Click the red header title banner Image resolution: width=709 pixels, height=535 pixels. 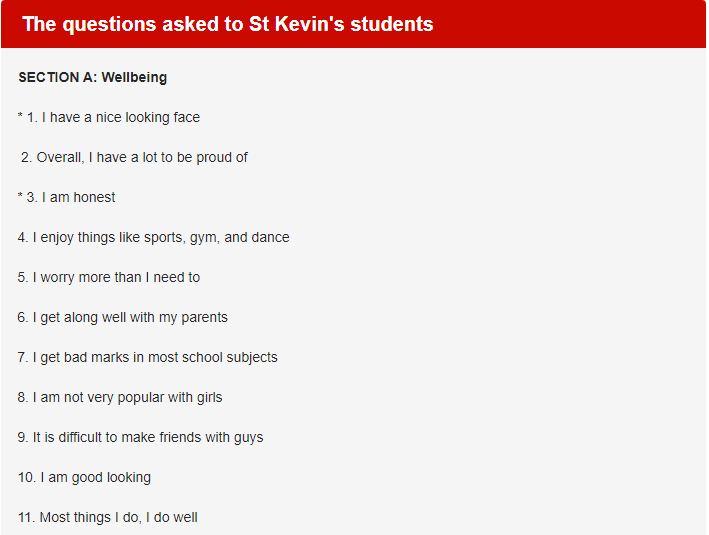pyautogui.click(x=354, y=24)
